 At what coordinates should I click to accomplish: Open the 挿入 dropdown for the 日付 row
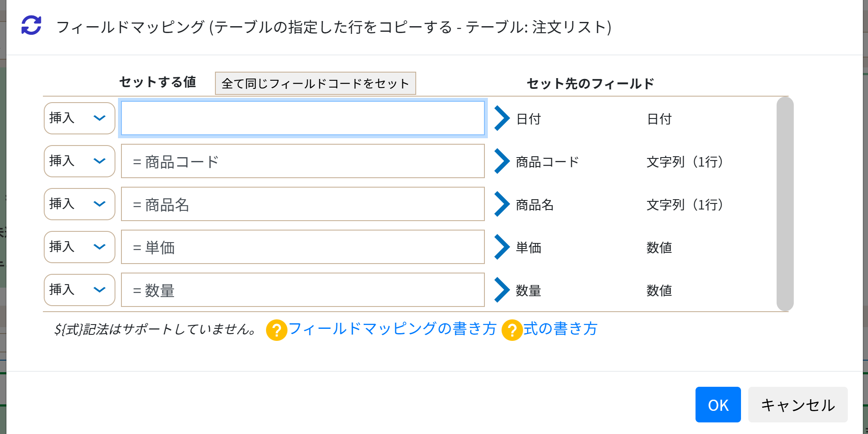tap(79, 118)
